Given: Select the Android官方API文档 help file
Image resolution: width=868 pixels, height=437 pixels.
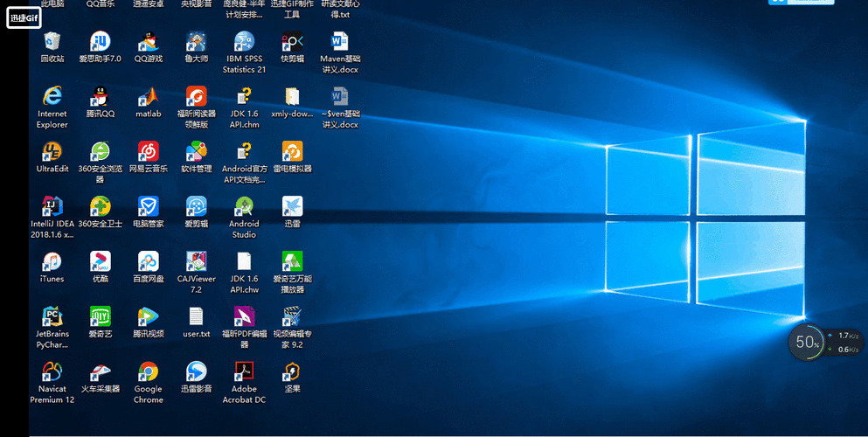Looking at the screenshot, I should point(244,151).
